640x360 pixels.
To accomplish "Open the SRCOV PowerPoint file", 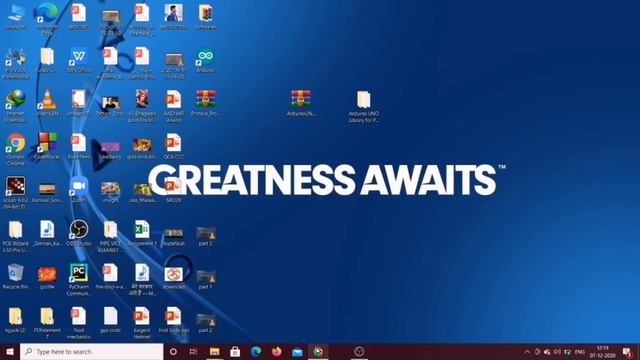I will [173, 190].
